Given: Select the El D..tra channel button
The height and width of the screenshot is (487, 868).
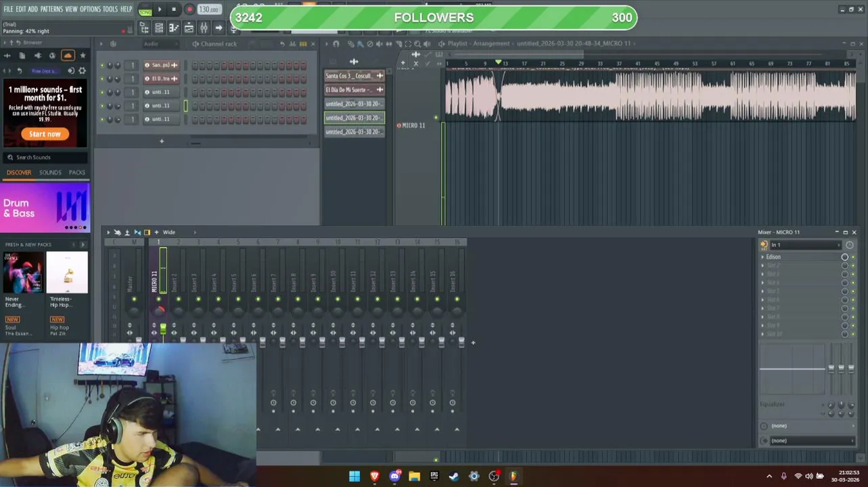Looking at the screenshot, I should [161, 78].
